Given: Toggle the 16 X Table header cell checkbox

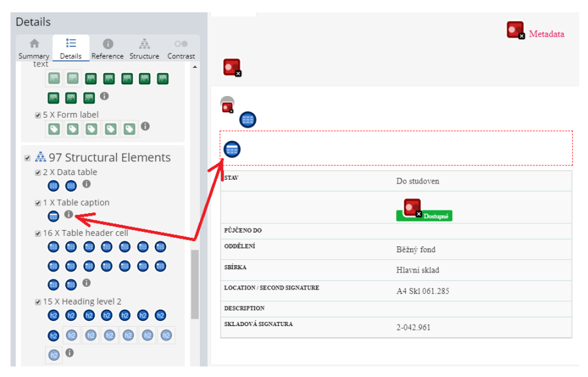Looking at the screenshot, I should coord(37,233).
